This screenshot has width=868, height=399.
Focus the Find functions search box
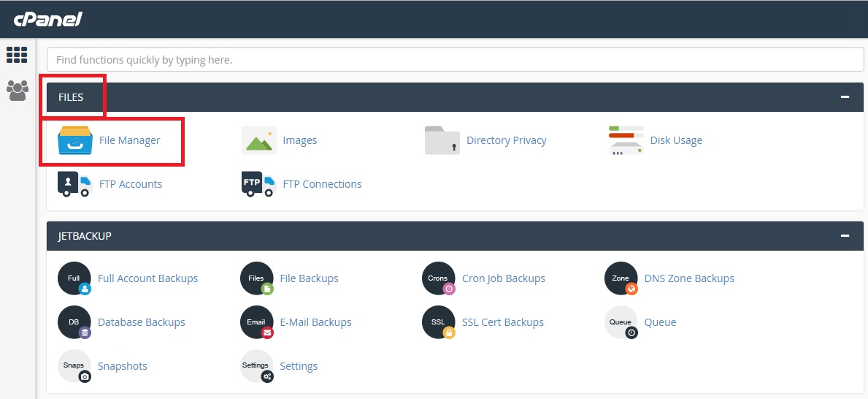coord(455,59)
